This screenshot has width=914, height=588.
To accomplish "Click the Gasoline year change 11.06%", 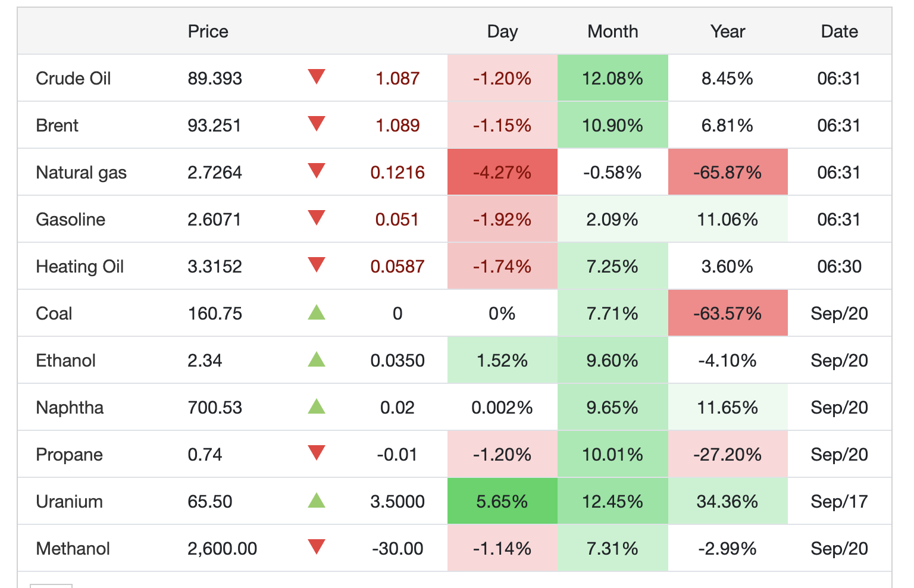I will click(728, 219).
